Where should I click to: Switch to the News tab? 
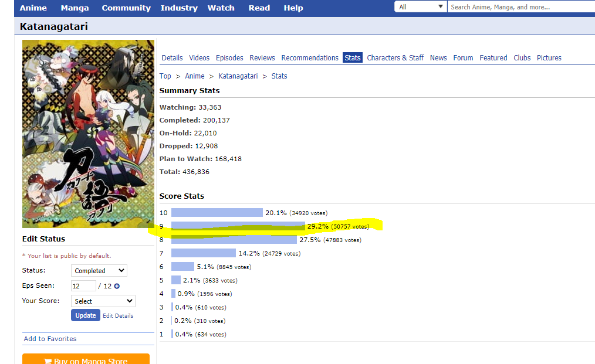pyautogui.click(x=438, y=57)
